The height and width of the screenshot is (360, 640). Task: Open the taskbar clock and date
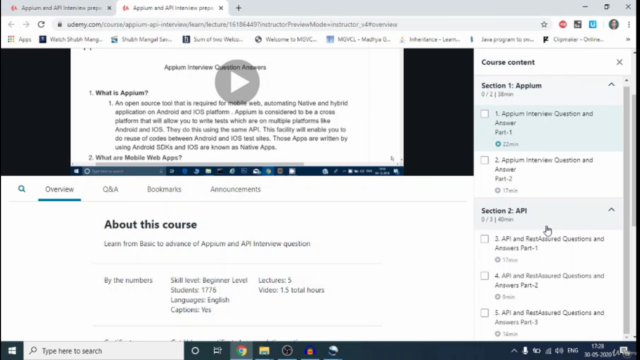(x=597, y=351)
